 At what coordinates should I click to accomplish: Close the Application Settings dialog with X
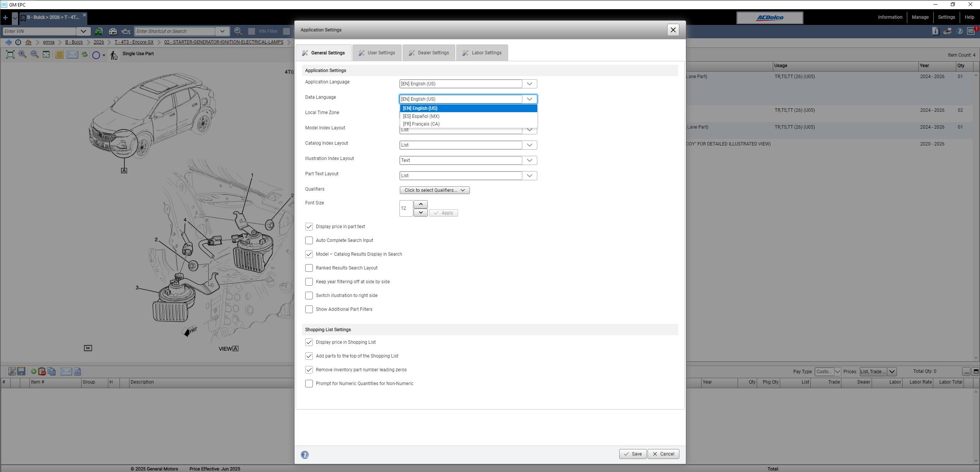(673, 30)
